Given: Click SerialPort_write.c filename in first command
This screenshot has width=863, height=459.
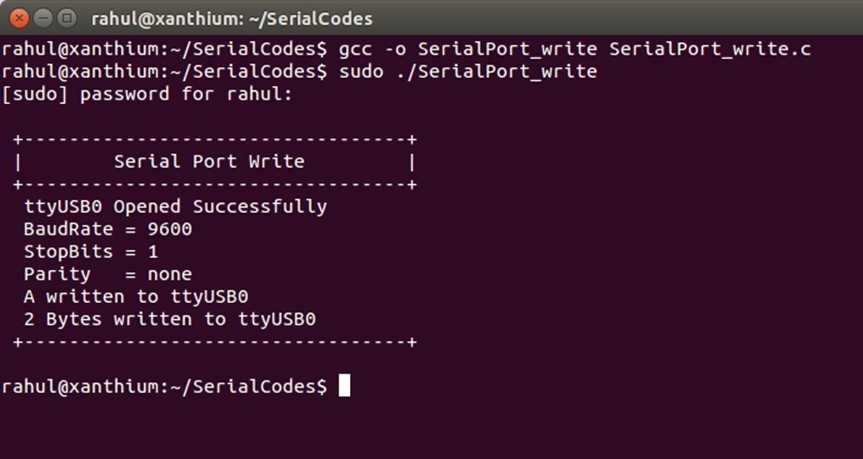Looking at the screenshot, I should [710, 49].
